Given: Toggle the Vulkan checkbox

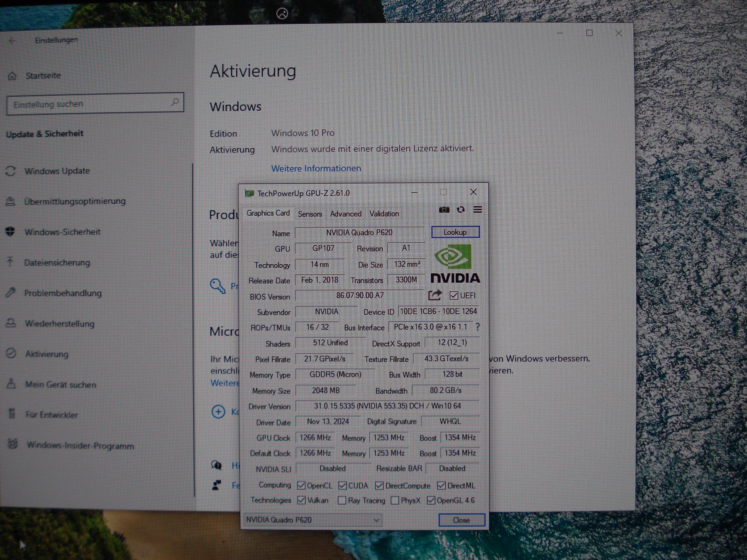Looking at the screenshot, I should 302,501.
